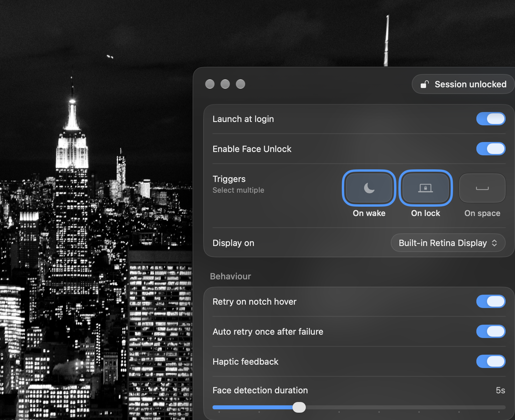Switch off Haptic feedback
The image size is (515, 420).
pos(491,361)
